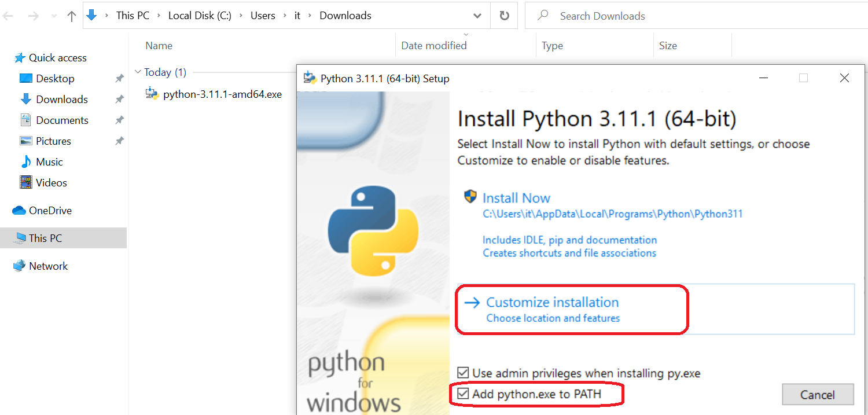Select the This PC computer icon in sidebar
Image resolution: width=868 pixels, height=415 pixels.
pos(20,238)
